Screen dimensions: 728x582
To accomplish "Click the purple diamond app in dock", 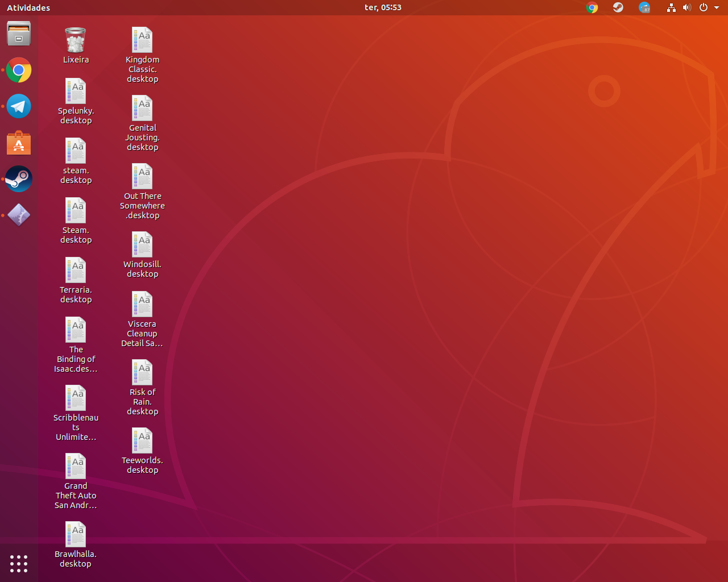I will tap(19, 215).
